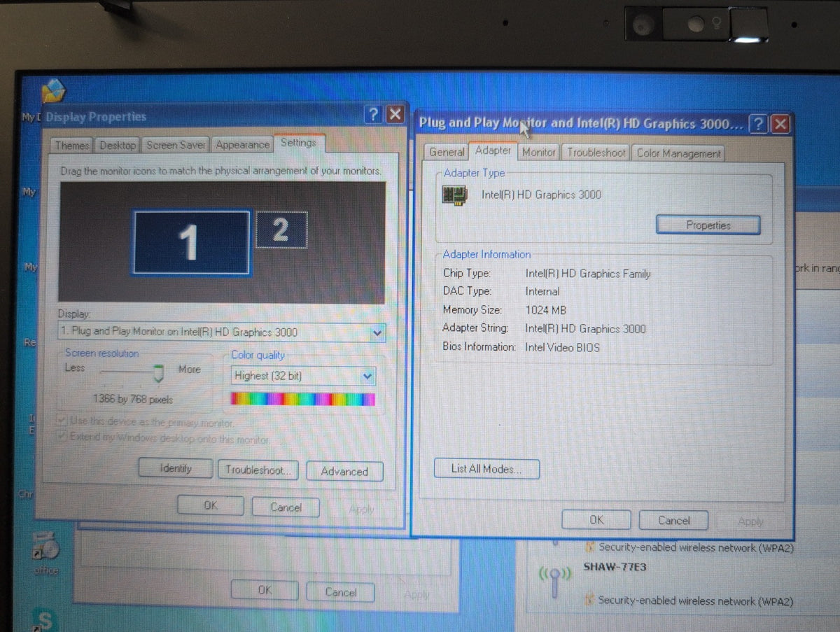The height and width of the screenshot is (632, 840).
Task: Switch to the Themes tab
Action: point(72,146)
